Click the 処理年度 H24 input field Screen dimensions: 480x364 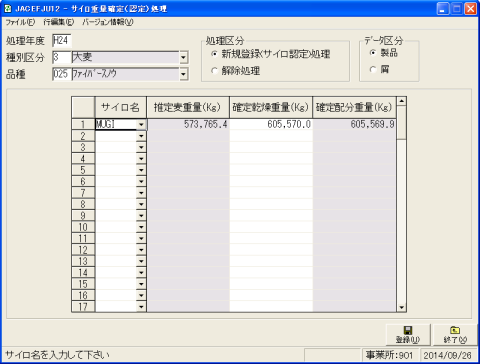coord(62,41)
